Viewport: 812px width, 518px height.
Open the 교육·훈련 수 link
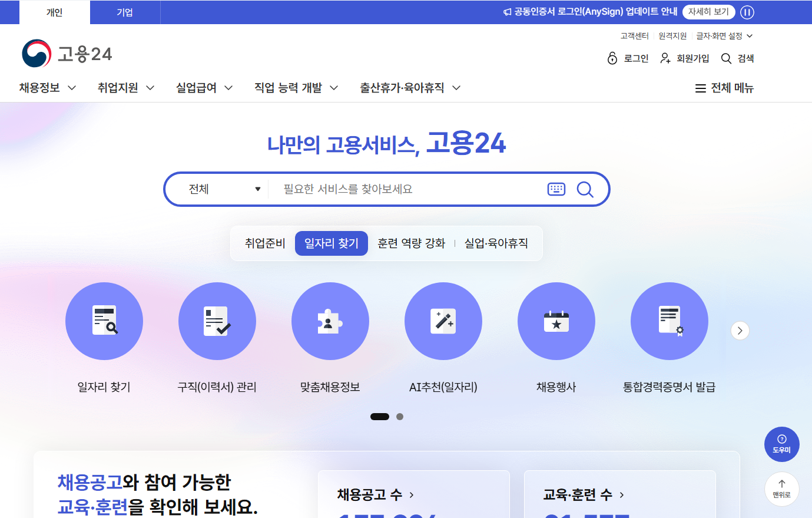(584, 494)
